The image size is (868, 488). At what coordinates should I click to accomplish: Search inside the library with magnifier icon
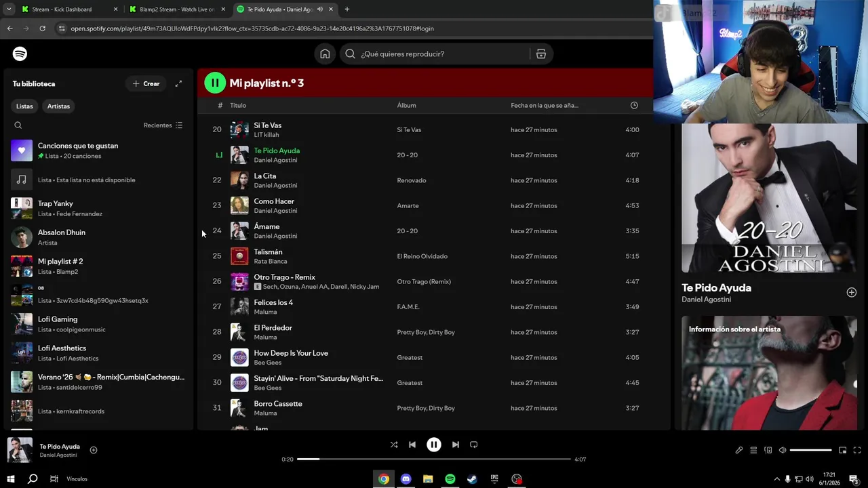[x=18, y=125]
